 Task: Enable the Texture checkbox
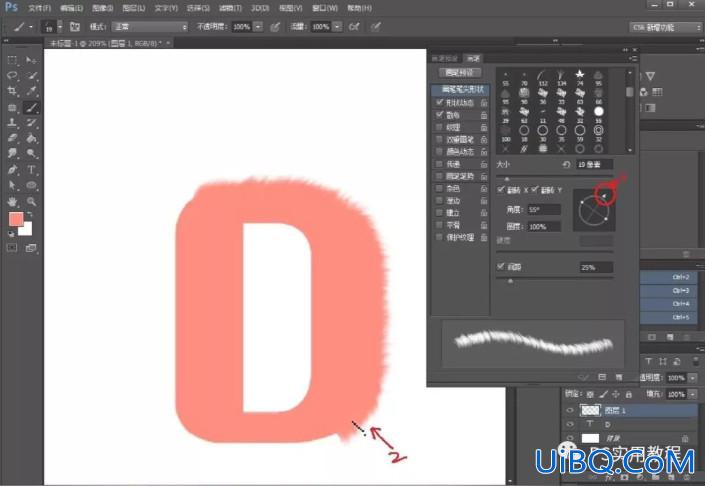[x=439, y=127]
